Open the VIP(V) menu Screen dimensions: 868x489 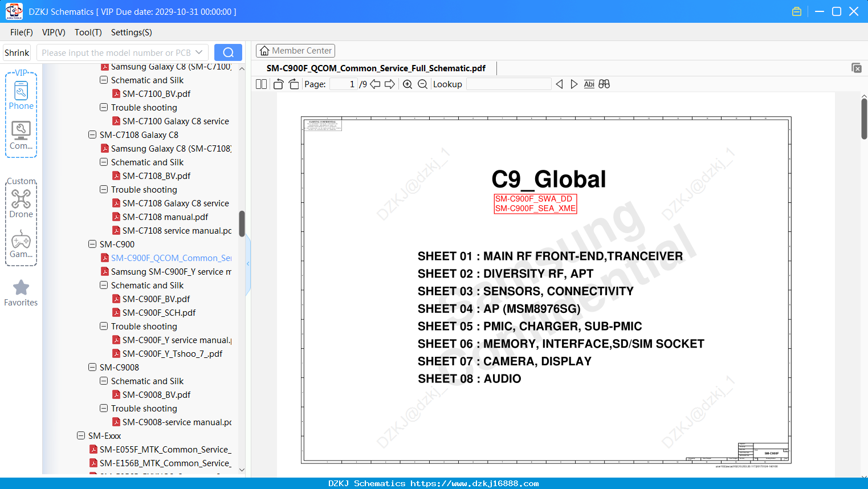[x=54, y=32]
